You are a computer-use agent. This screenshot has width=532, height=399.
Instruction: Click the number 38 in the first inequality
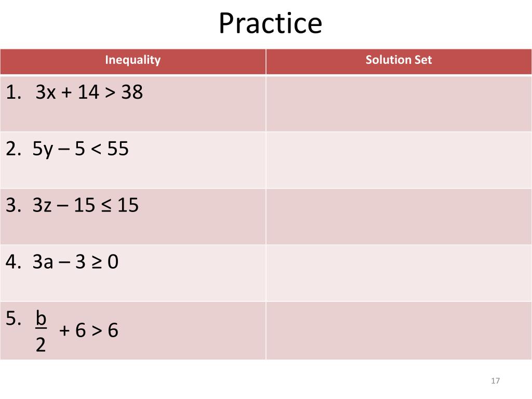[x=132, y=92]
